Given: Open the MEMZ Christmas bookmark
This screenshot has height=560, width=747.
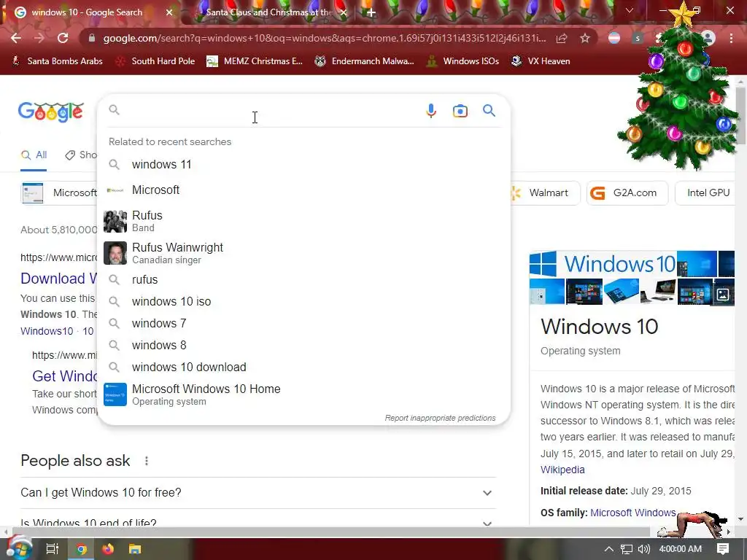Looking at the screenshot, I should [255, 61].
